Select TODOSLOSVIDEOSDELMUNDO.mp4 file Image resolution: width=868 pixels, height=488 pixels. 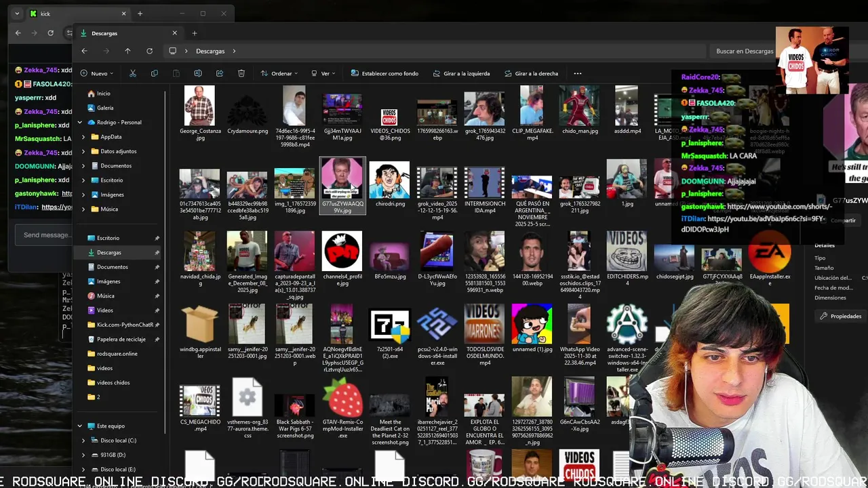coord(484,335)
